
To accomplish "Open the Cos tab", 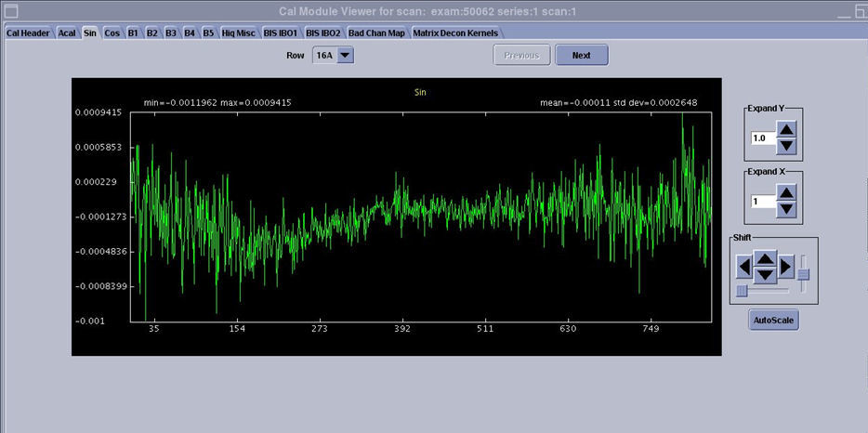I will pos(112,33).
